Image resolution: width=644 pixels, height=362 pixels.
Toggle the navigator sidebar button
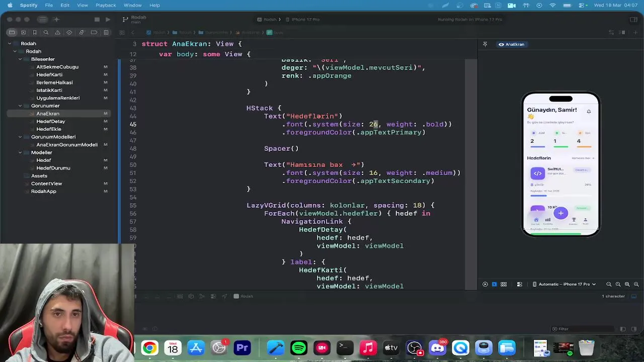click(43, 20)
